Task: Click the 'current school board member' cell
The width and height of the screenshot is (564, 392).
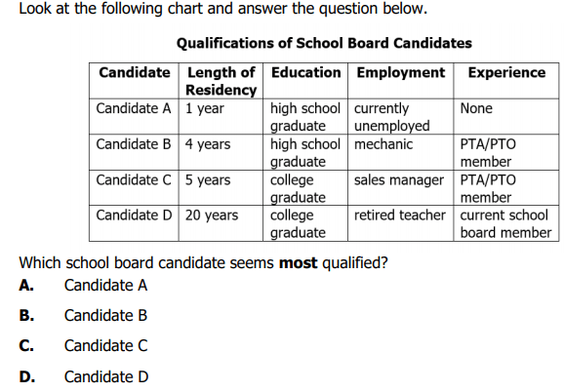Action: [x=505, y=224]
